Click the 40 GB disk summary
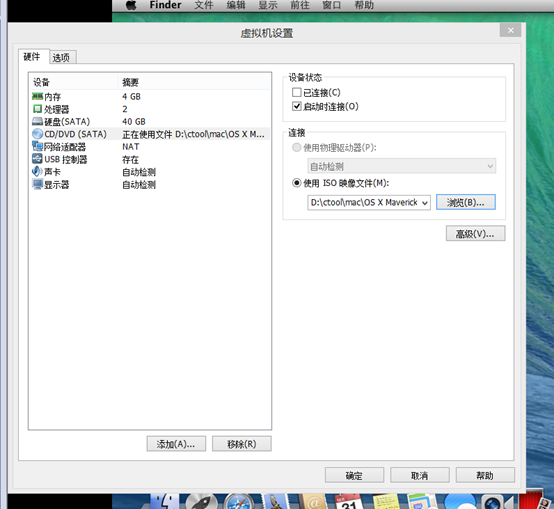The height and width of the screenshot is (509, 554). coord(134,122)
